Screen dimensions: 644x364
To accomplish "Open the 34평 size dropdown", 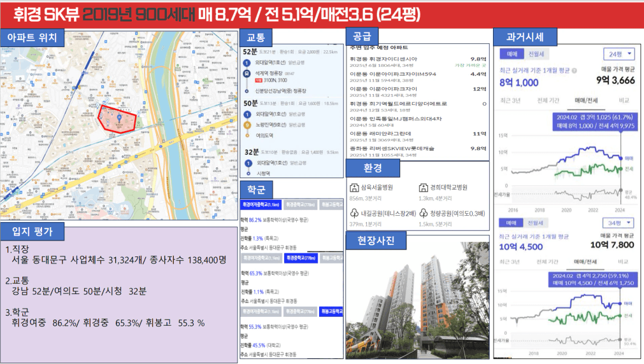I will tap(619, 223).
